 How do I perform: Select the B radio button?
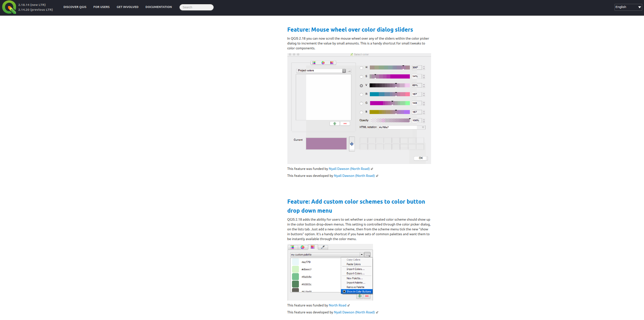pos(361,113)
